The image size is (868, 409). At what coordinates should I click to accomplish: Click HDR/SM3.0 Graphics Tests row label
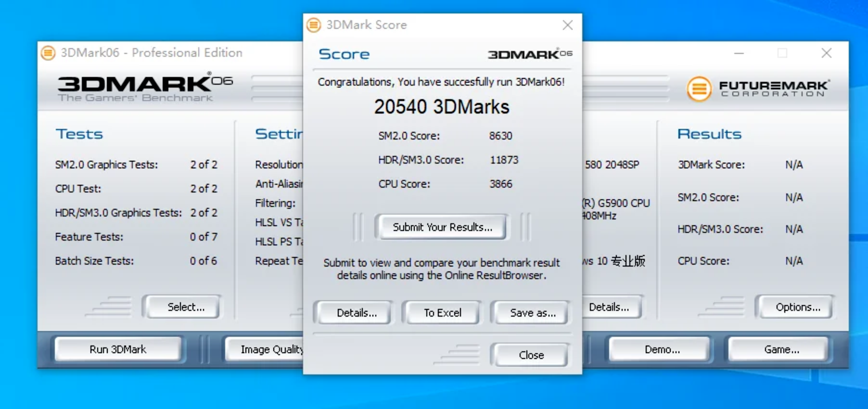tap(118, 213)
